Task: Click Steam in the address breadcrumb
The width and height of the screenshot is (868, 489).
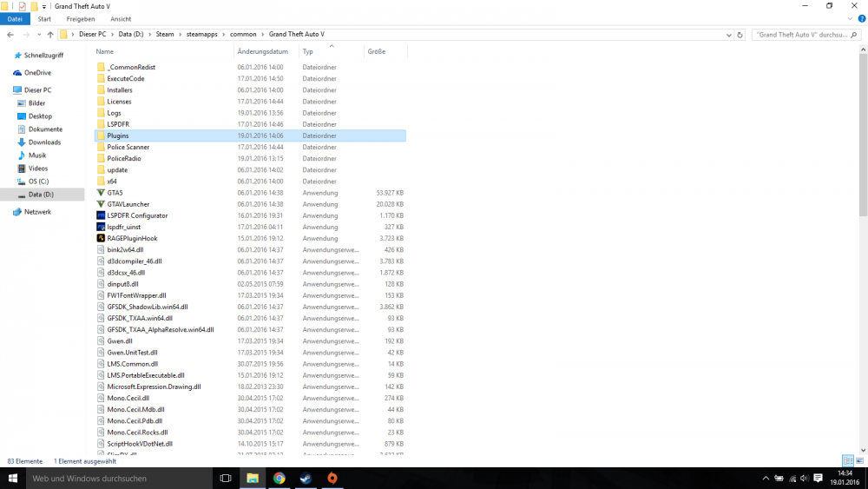Action: click(164, 35)
